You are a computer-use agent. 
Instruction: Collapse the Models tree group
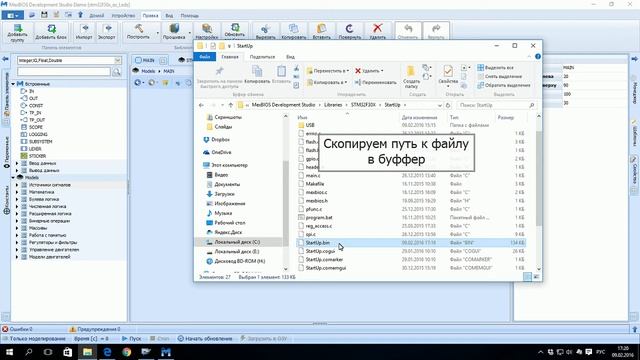[13, 178]
